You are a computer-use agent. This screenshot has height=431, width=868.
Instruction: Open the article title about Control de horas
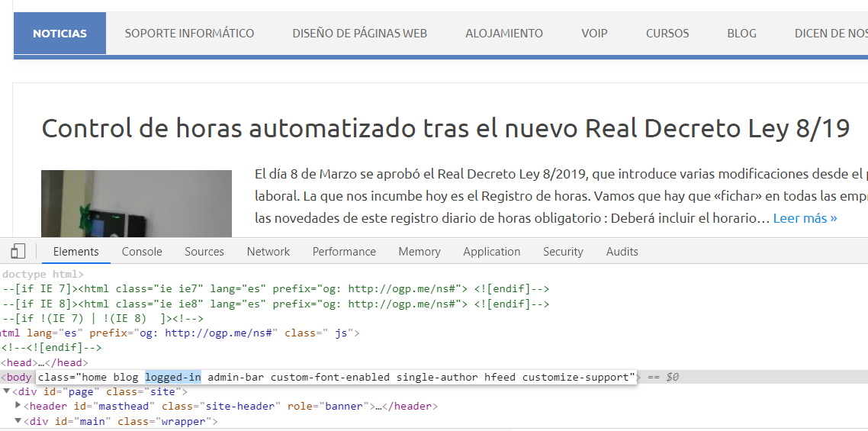pos(445,128)
